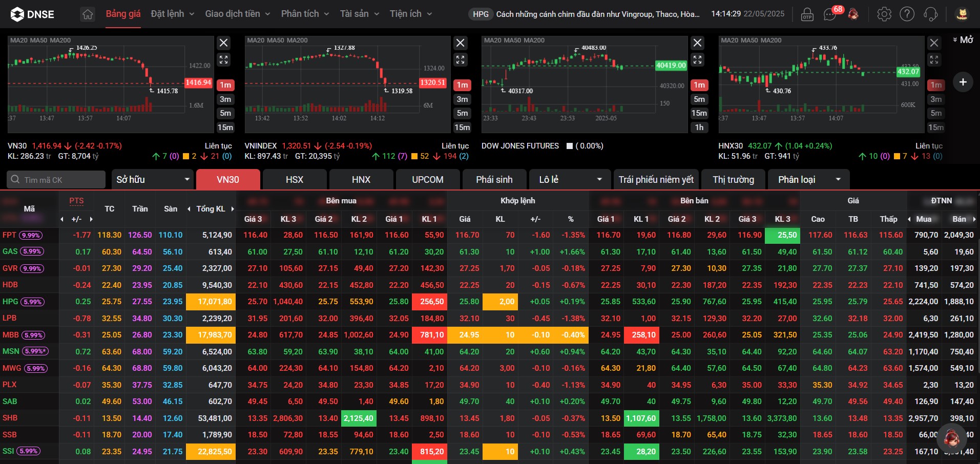980x464 pixels.
Task: Open the headset support icon
Action: coord(931,14)
